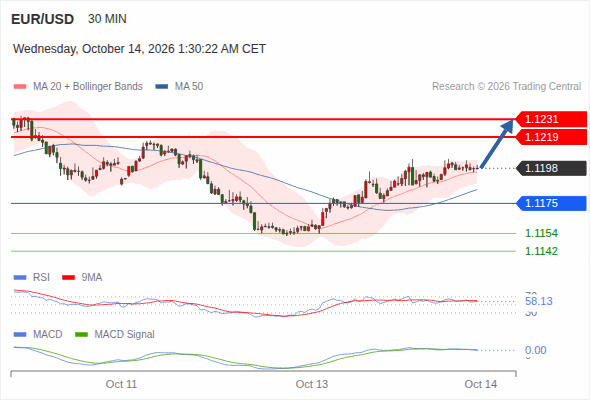
Task: Click the Research © 2026 Trading Central credit
Action: coord(506,87)
